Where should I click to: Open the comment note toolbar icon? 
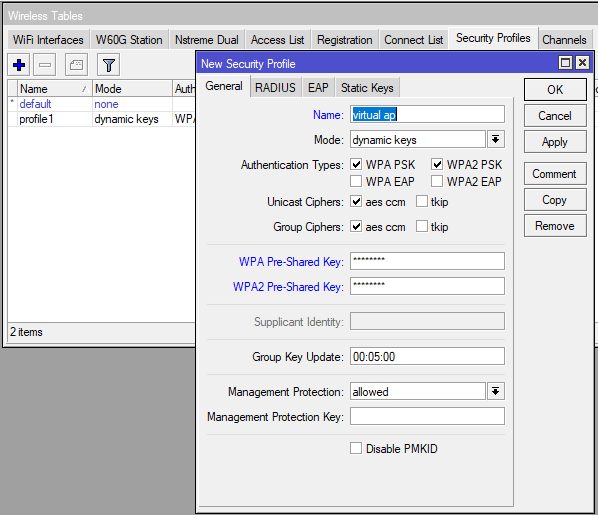76,65
